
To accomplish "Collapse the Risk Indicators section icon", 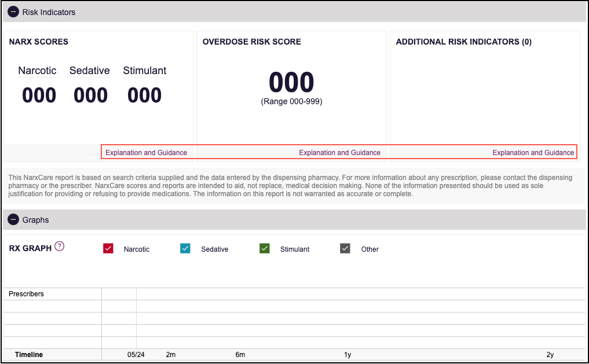I will (x=13, y=12).
